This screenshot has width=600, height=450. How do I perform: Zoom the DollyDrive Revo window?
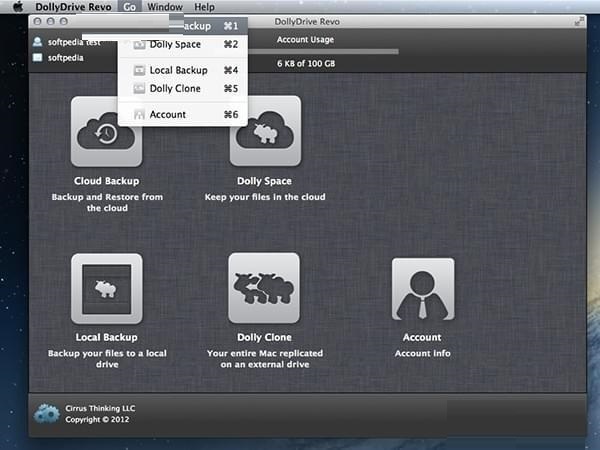click(64, 21)
